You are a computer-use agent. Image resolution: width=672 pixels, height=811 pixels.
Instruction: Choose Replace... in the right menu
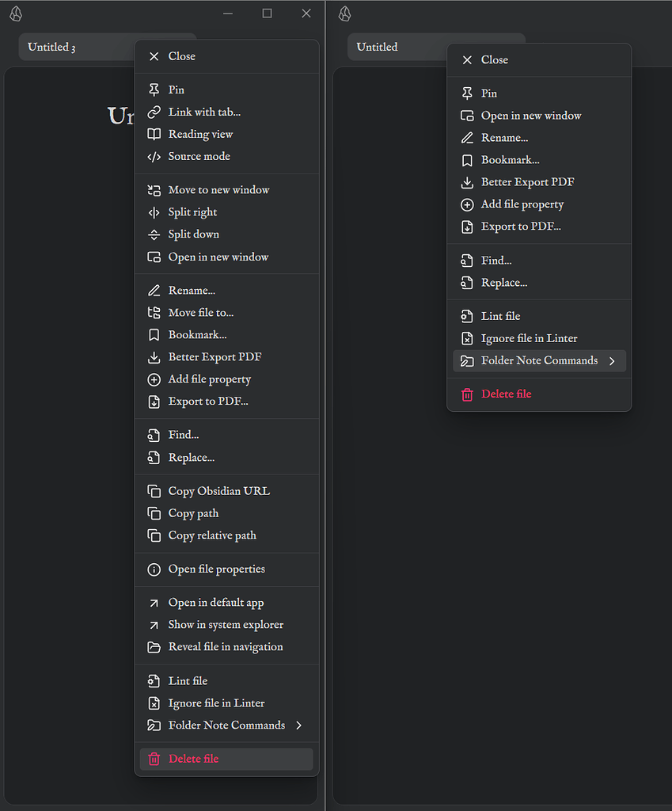coord(539,283)
